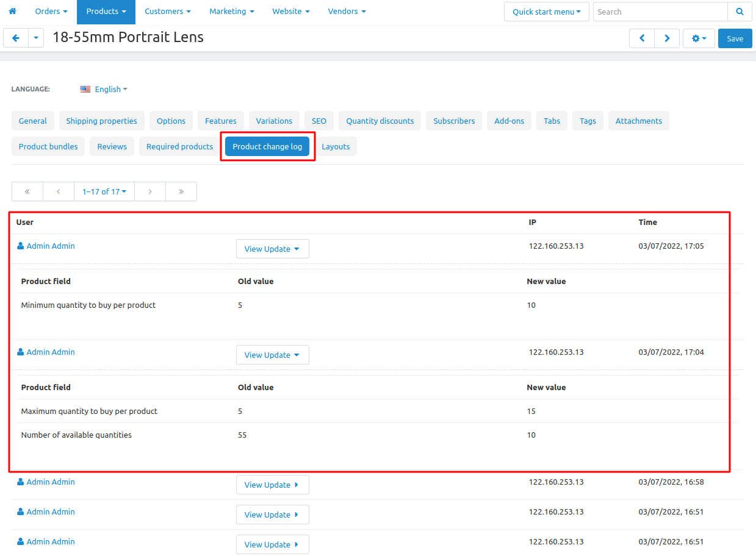Go to the home icon
The height and width of the screenshot is (556, 756).
(x=12, y=12)
